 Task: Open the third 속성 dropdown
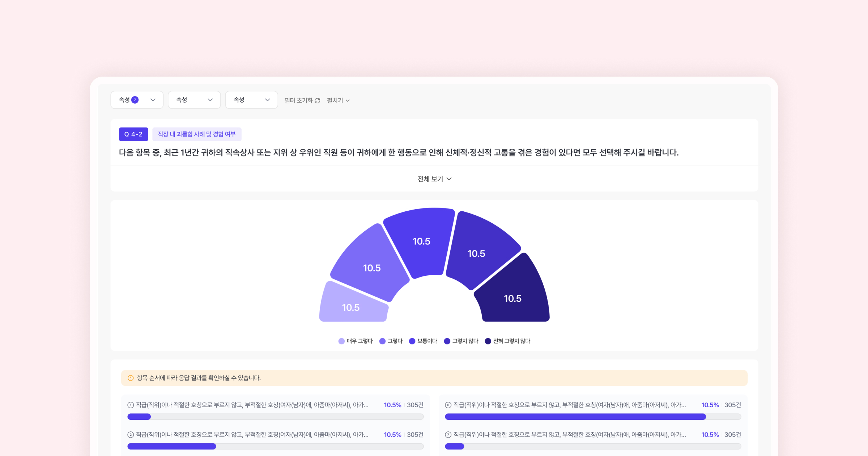(x=251, y=100)
